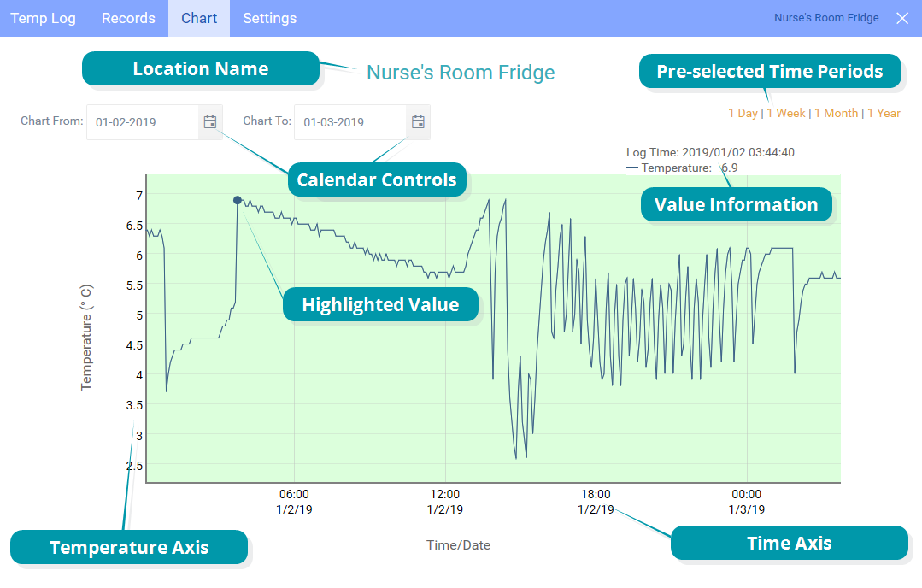Click the Nurse's Room Fridge header label
Image resolution: width=922 pixels, height=588 pixels.
pos(826,18)
